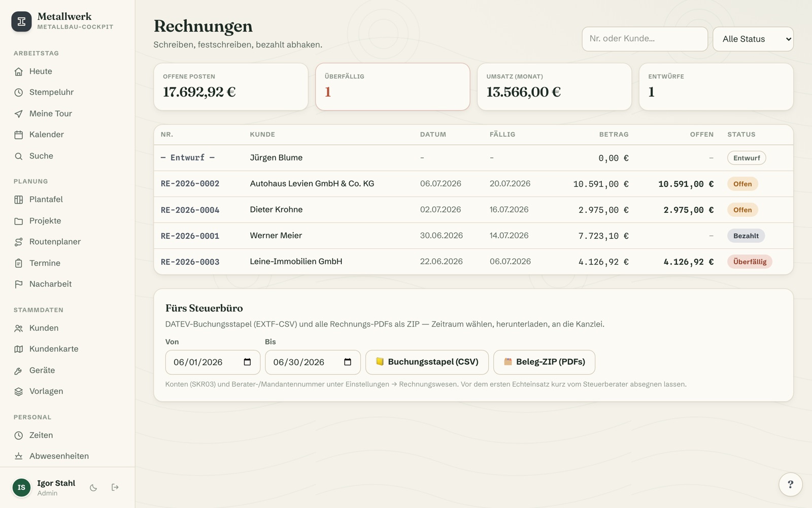
Task: Download the Beleg-ZIP (PDFs)
Action: [x=544, y=362]
